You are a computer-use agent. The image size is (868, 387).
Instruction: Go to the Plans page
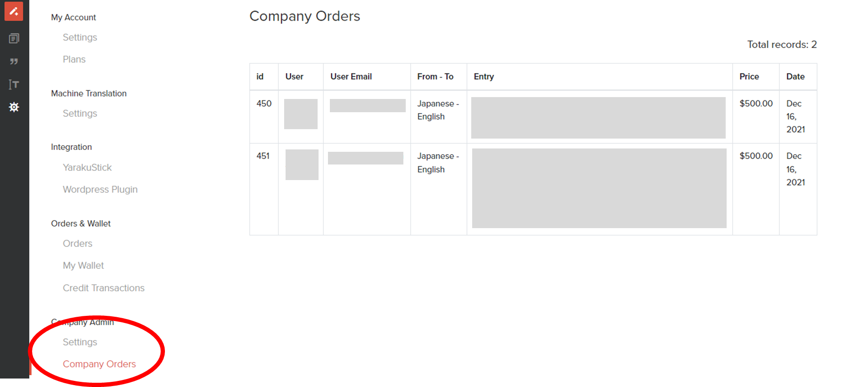[74, 59]
